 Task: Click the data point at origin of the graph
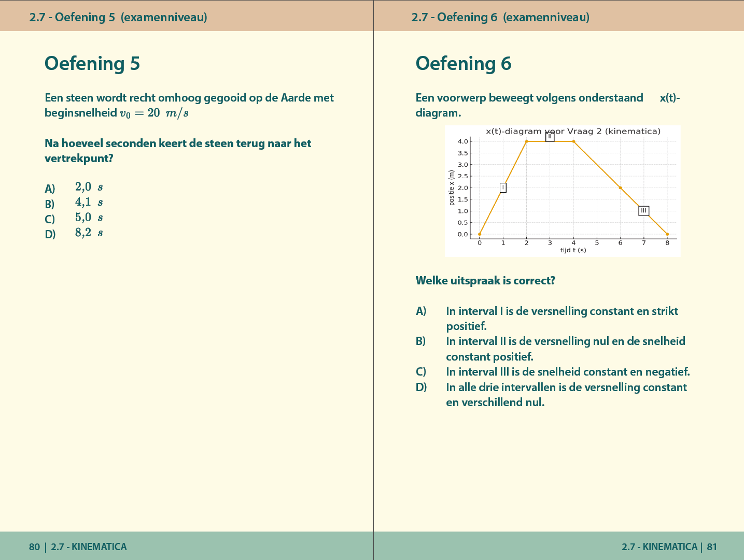click(480, 234)
